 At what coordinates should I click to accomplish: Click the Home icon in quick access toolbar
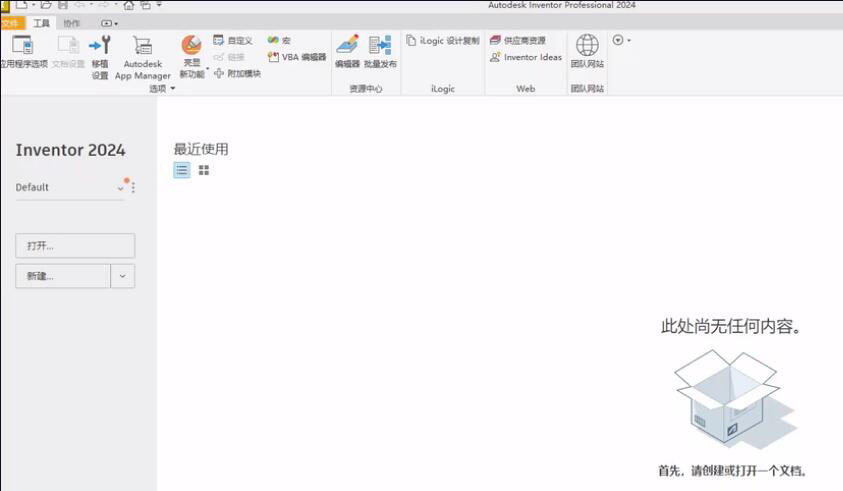(128, 5)
